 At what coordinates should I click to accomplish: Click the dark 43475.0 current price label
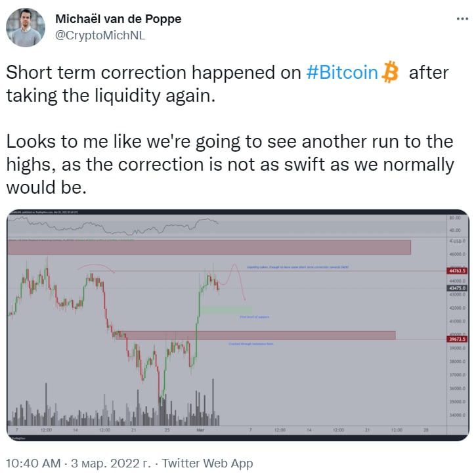click(457, 288)
